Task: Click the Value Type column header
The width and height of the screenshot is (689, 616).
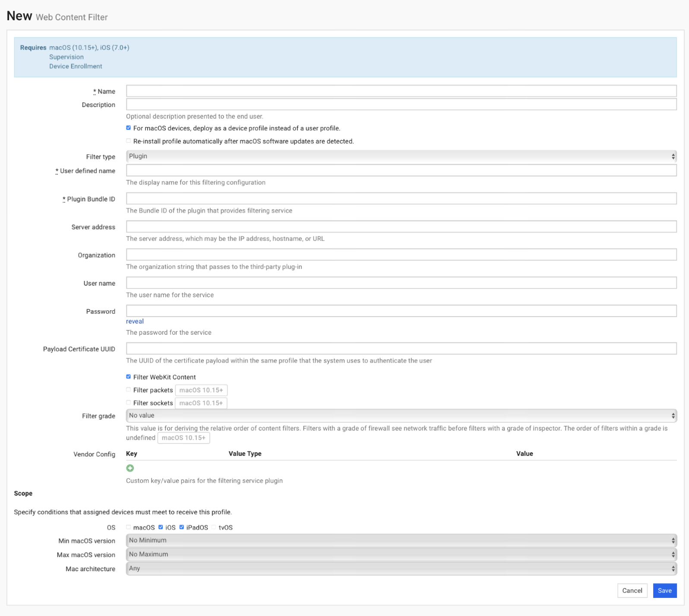Action: tap(245, 453)
